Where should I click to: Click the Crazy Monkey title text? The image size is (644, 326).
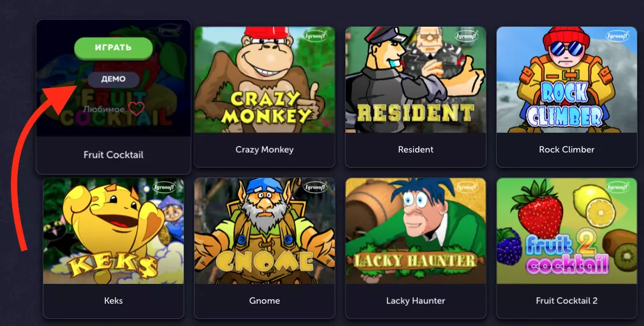(265, 150)
